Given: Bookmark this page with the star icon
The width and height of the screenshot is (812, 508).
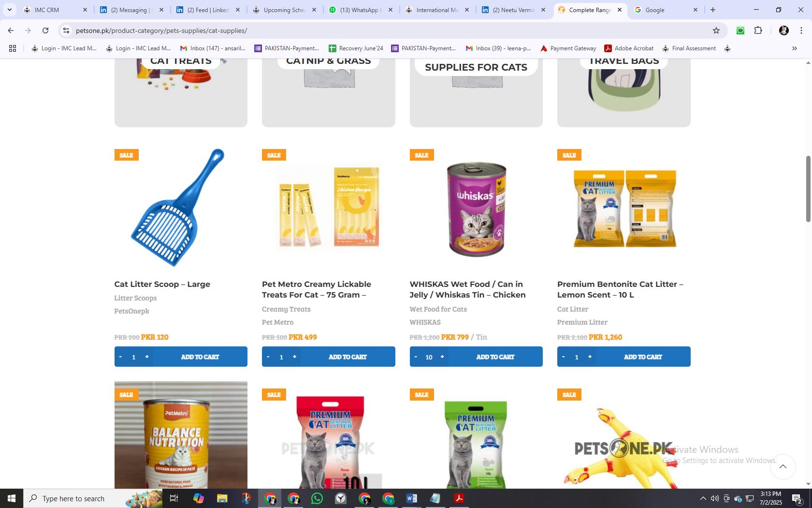Looking at the screenshot, I should (716, 30).
